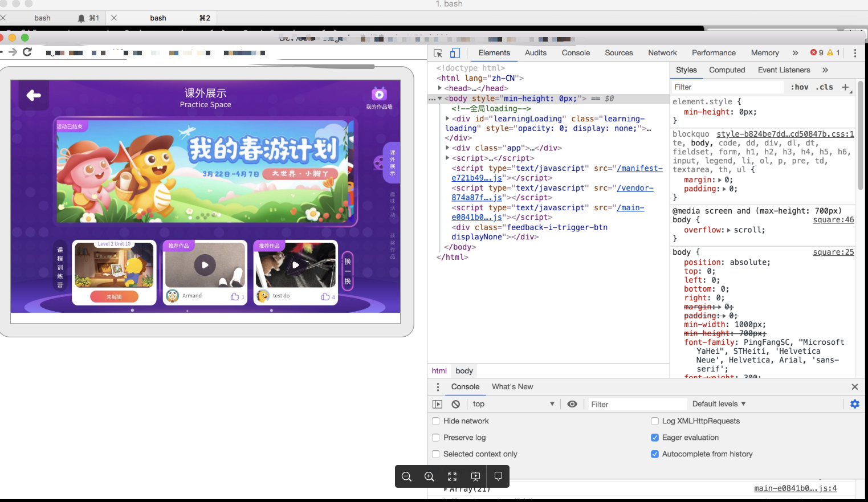The width and height of the screenshot is (868, 502).
Task: Click the 未解锁 button on Level 2 card
Action: 114,297
